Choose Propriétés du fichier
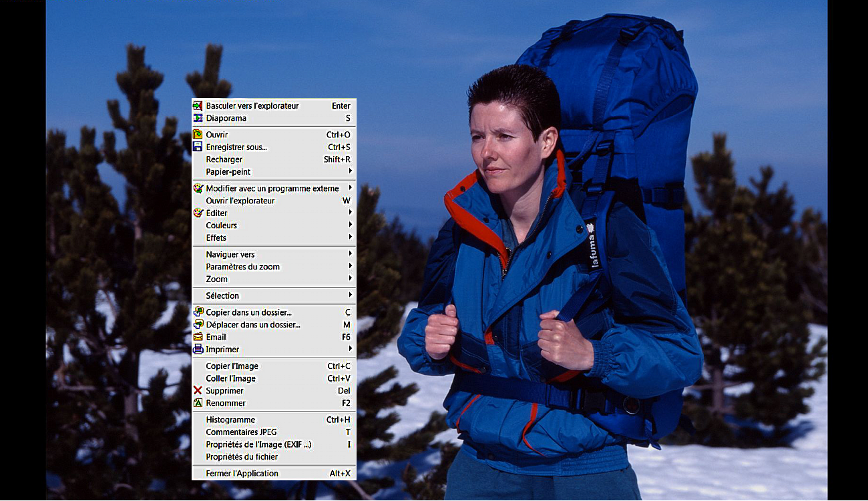 pos(274,457)
